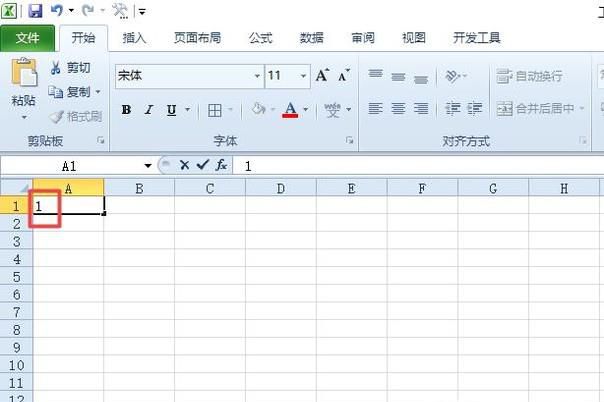Click in the Name Box showing A1

tap(70, 166)
